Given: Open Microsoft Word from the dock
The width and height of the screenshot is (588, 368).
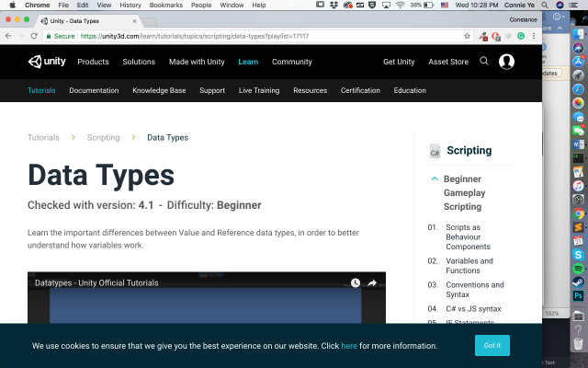Looking at the screenshot, I should 578,144.
